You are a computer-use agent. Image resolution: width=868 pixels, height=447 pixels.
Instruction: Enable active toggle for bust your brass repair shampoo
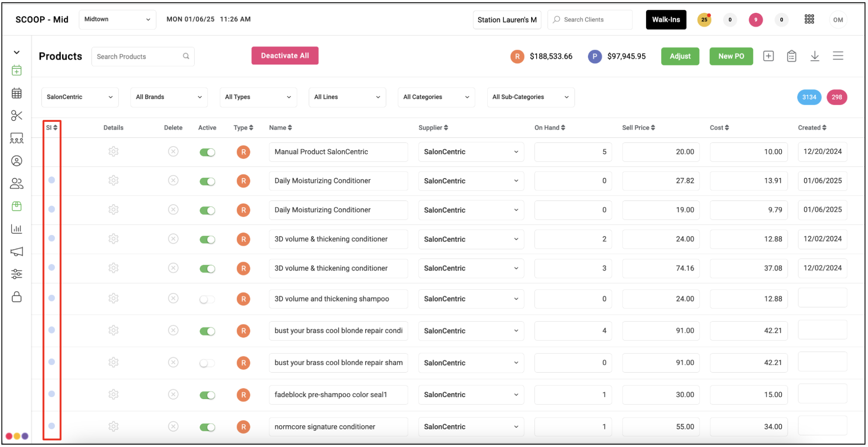207,363
